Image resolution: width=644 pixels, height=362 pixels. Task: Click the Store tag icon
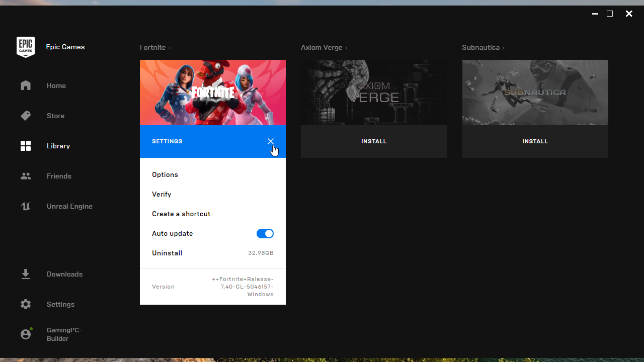(x=26, y=116)
